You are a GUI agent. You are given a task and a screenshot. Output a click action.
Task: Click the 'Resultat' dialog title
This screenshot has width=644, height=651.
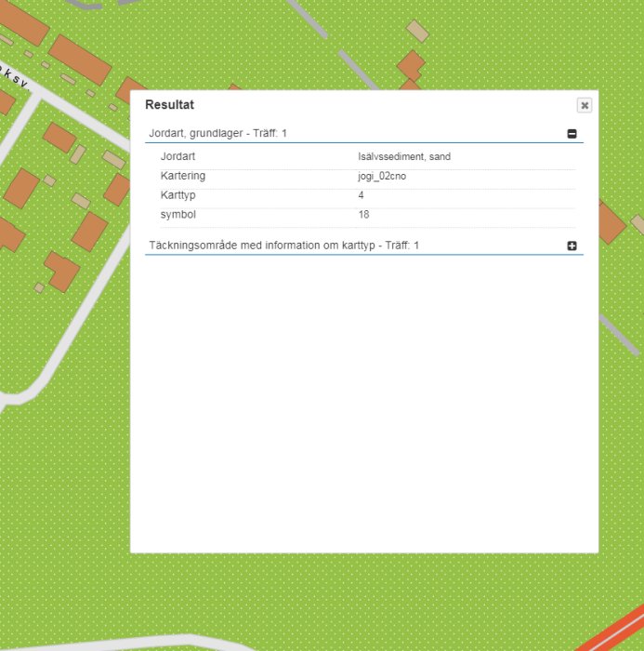pos(169,104)
